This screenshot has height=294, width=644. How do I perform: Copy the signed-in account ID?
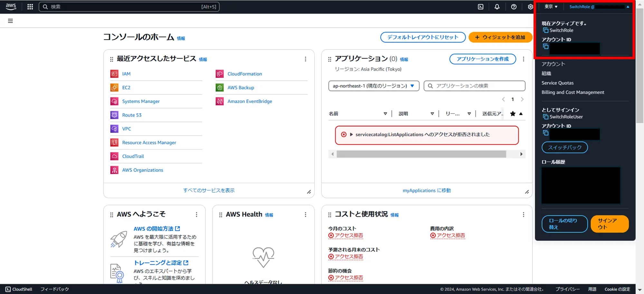tap(545, 133)
